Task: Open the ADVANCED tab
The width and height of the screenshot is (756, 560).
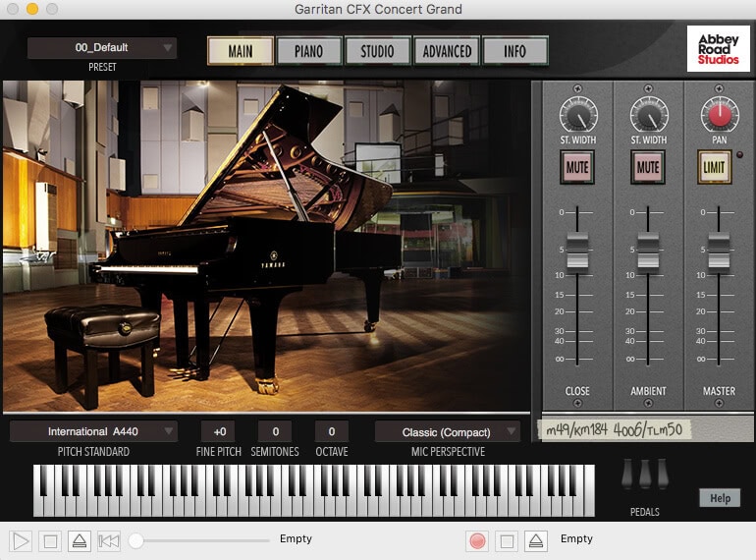Action: [447, 51]
